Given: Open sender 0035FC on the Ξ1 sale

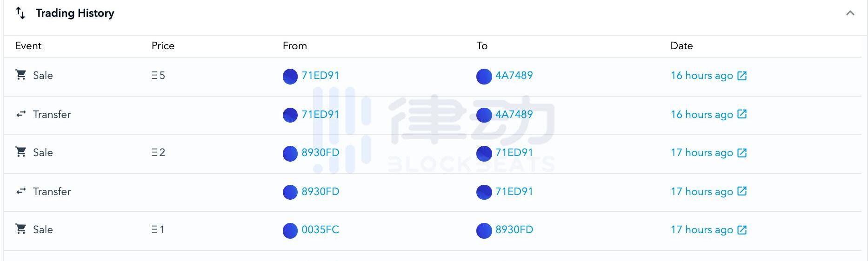Looking at the screenshot, I should [x=320, y=229].
